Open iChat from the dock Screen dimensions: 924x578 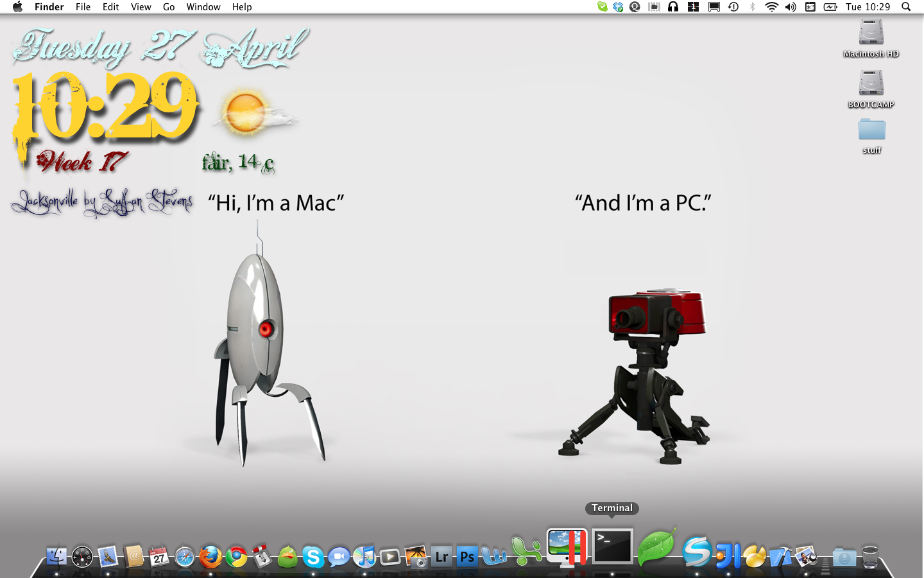(x=339, y=557)
